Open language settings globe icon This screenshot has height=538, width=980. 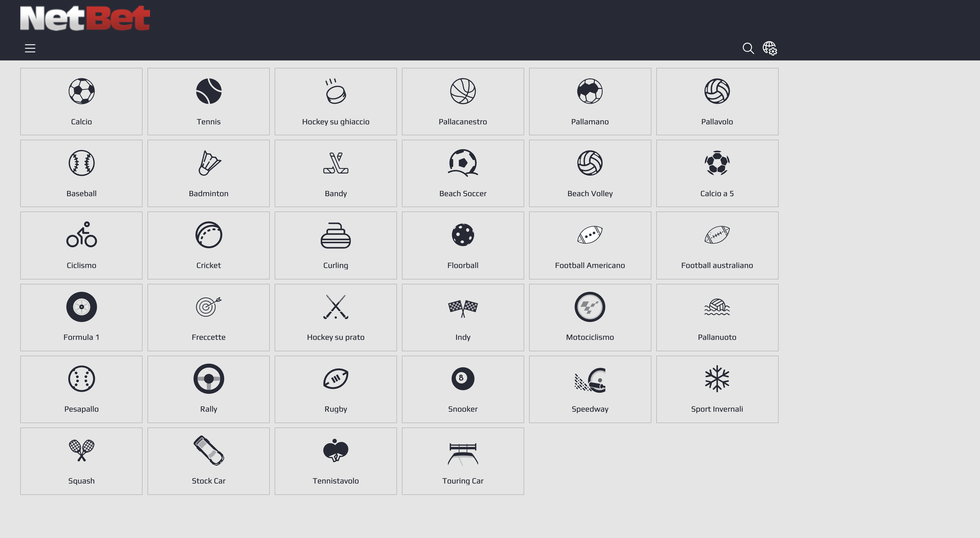tap(770, 48)
